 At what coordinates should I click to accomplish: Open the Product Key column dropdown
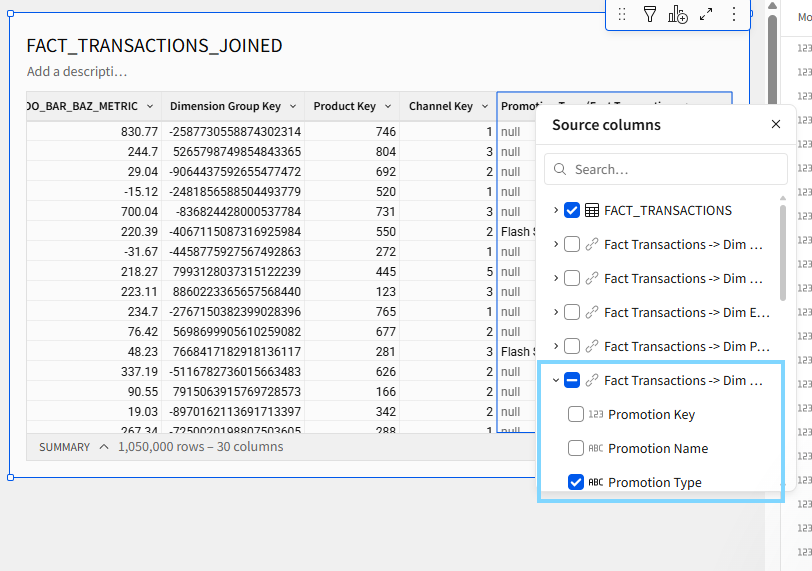click(x=388, y=106)
